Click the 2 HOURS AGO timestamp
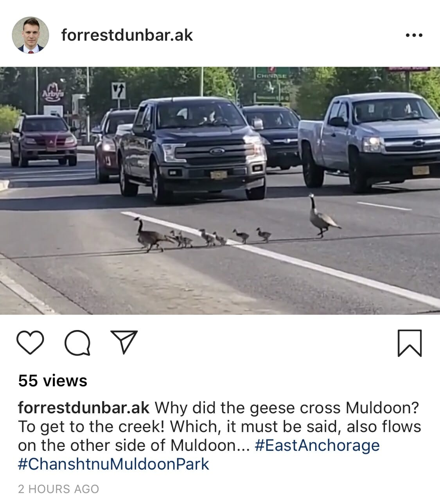 pos(59,489)
